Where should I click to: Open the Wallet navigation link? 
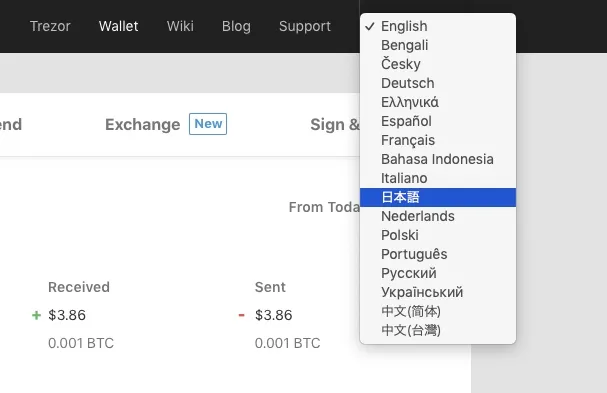118,26
